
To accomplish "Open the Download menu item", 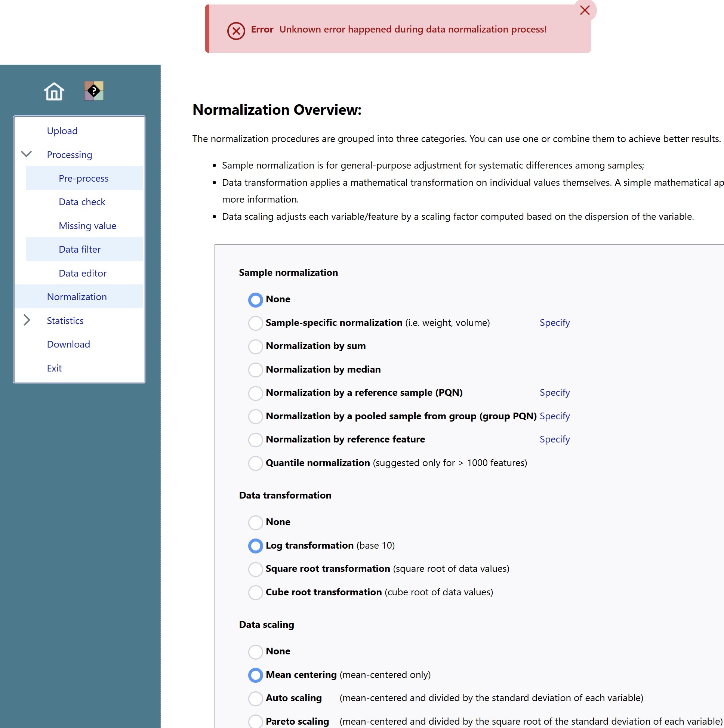I will tap(68, 344).
